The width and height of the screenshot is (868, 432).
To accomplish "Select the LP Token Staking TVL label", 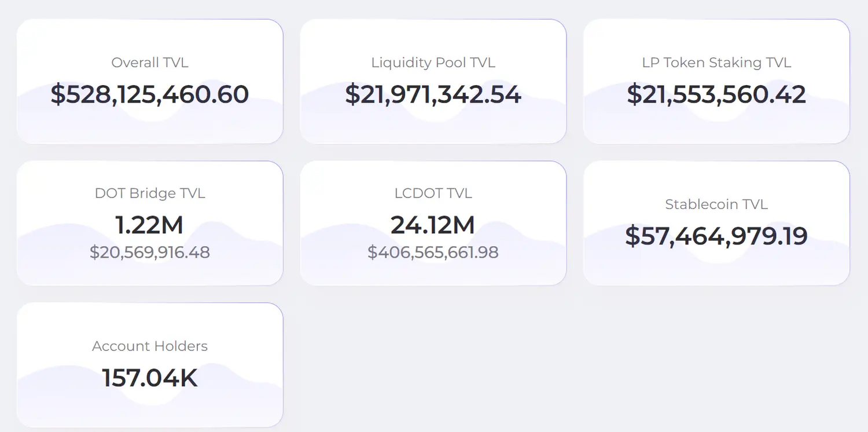I will click(x=716, y=63).
